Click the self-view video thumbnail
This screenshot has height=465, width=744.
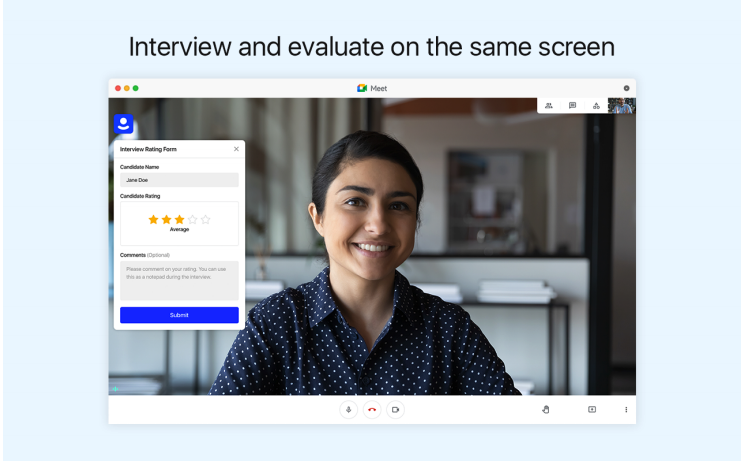point(622,106)
